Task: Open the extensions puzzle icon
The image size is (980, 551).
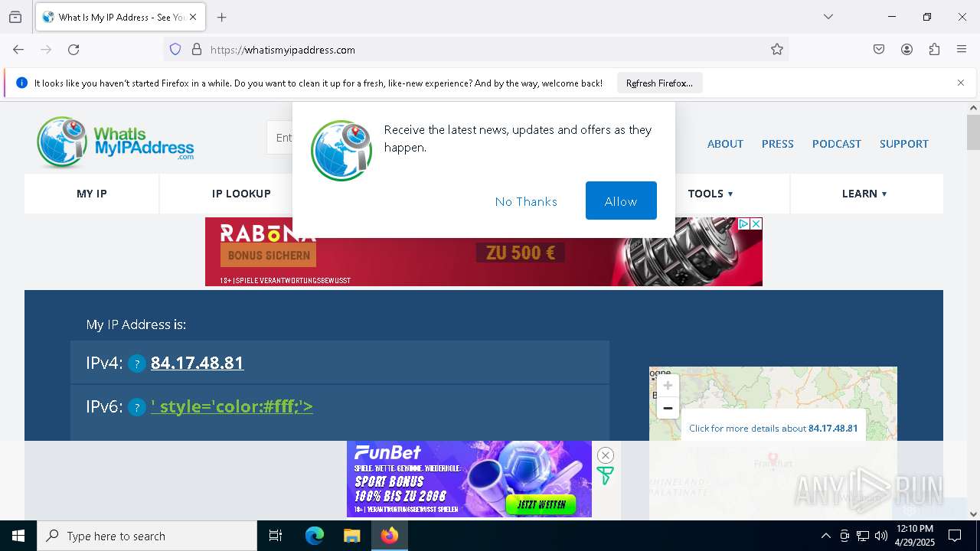Action: pos(934,50)
